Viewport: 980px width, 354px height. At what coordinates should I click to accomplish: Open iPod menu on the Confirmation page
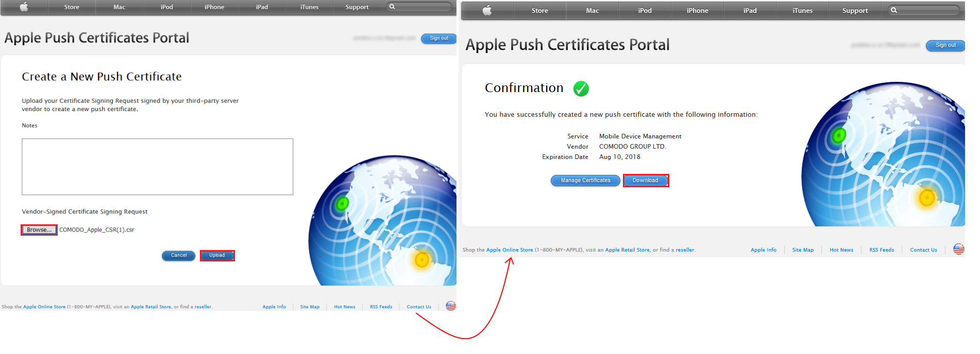tap(645, 11)
